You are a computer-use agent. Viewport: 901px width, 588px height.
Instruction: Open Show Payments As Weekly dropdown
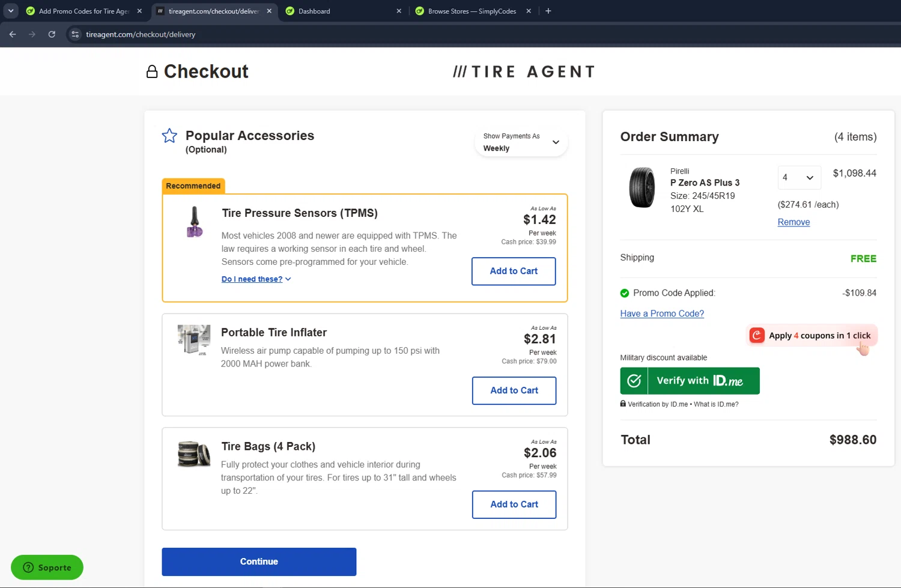[521, 142]
